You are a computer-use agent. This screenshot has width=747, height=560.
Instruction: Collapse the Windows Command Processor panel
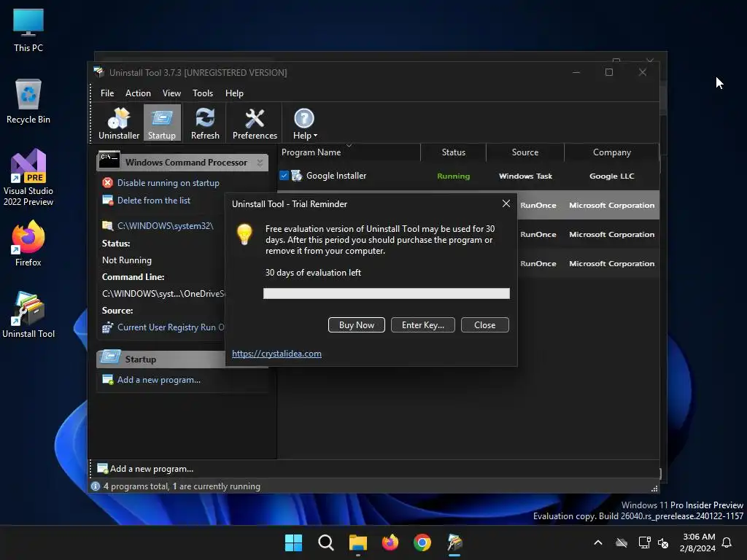[x=260, y=163]
